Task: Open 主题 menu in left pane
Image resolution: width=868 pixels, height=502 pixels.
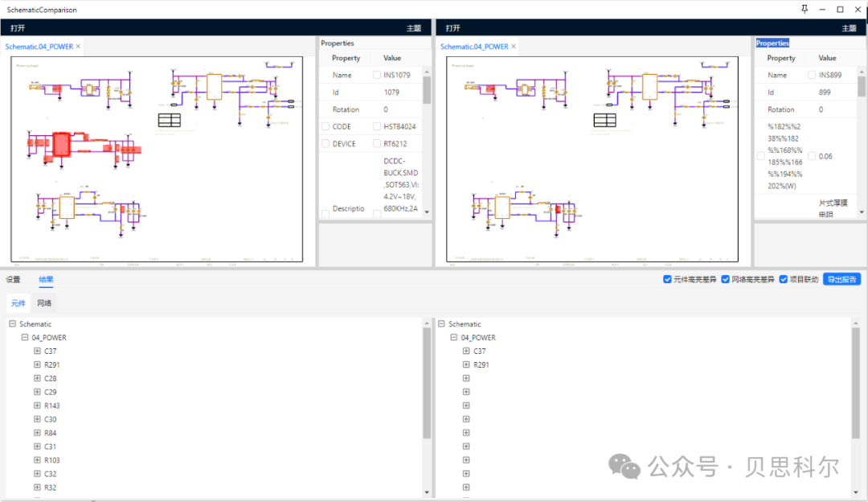Action: click(x=414, y=27)
